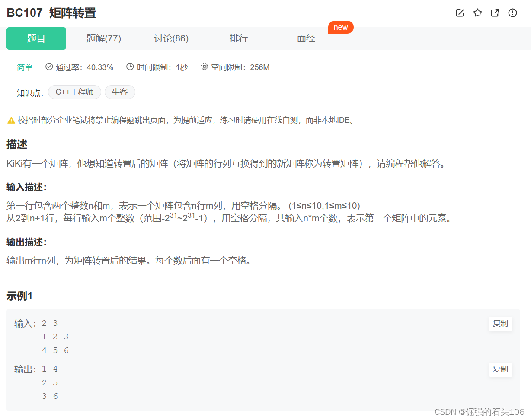Click the time limit clock icon
Viewport: 531px width, 420px height.
(130, 67)
